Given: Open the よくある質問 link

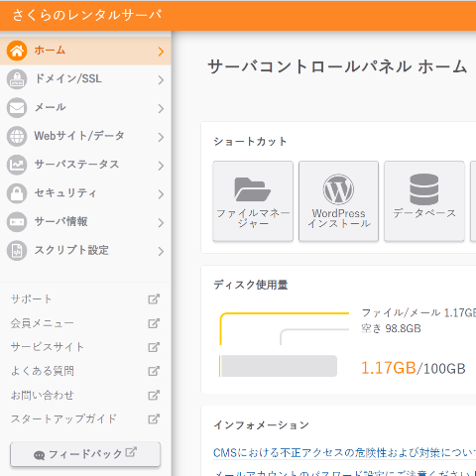Looking at the screenshot, I should (x=43, y=371).
